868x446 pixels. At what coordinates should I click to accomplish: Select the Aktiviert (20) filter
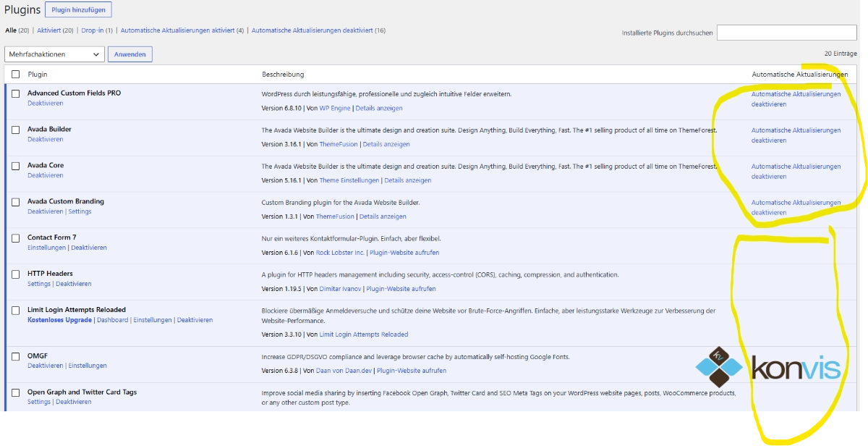56,30
